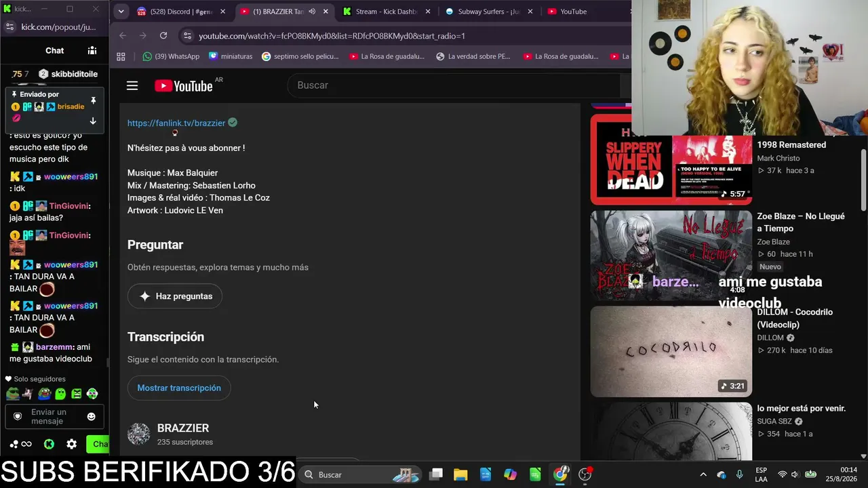Switch to the last YouTube tab
Screen dimensions: 868x488
[585, 12]
